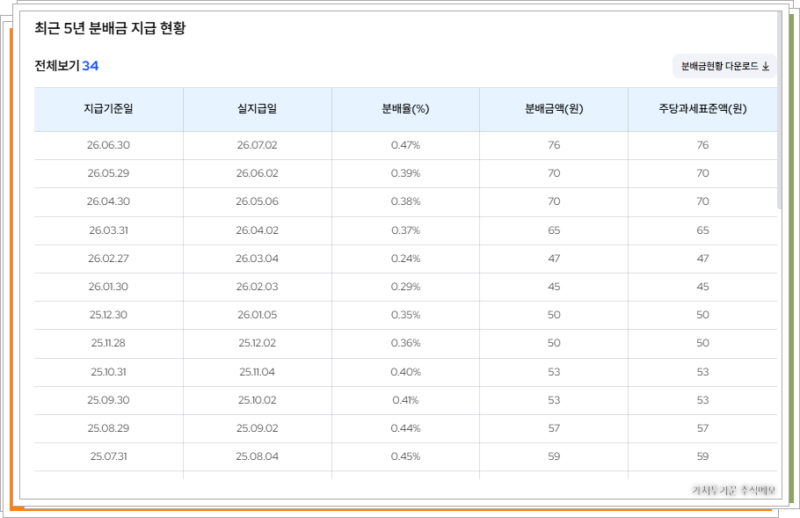Open the 전체보기 34 link
800x518 pixels.
(x=66, y=66)
